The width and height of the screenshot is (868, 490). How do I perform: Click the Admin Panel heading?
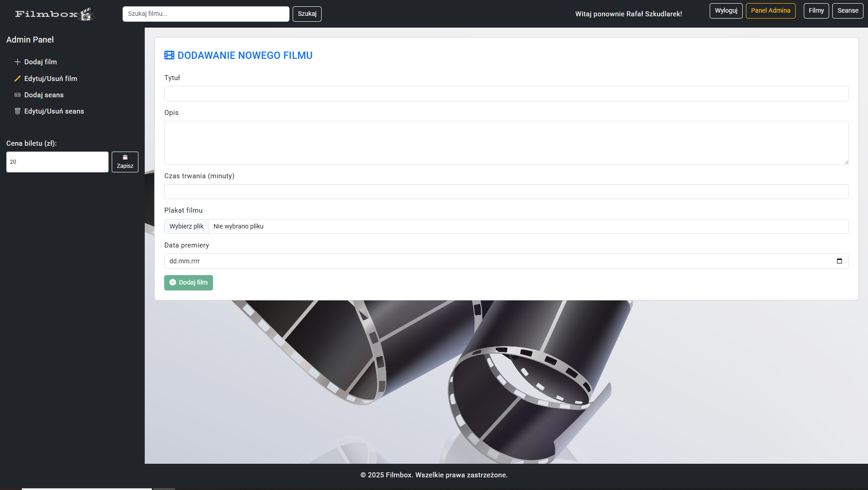30,40
